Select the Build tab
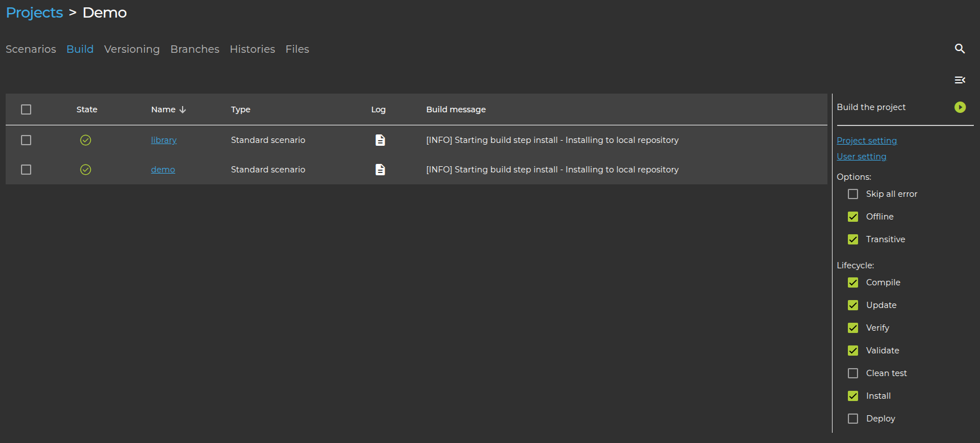 [x=80, y=49]
